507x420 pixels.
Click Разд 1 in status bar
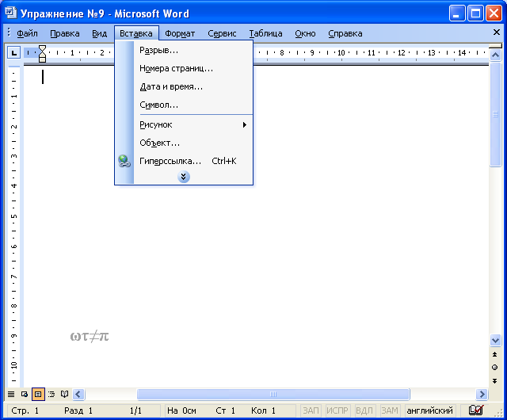[78, 410]
